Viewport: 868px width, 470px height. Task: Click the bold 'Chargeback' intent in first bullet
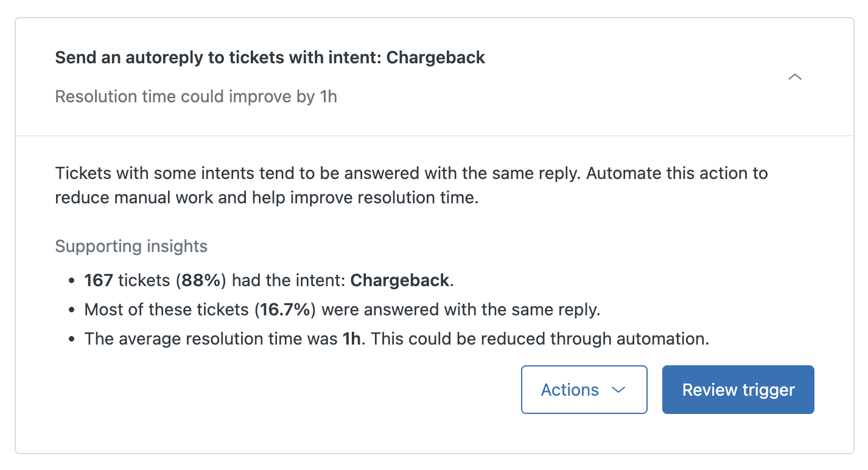(x=400, y=280)
